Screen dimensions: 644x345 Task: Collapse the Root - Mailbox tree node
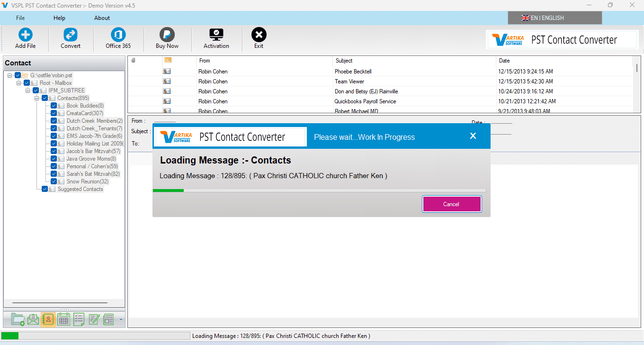point(19,83)
